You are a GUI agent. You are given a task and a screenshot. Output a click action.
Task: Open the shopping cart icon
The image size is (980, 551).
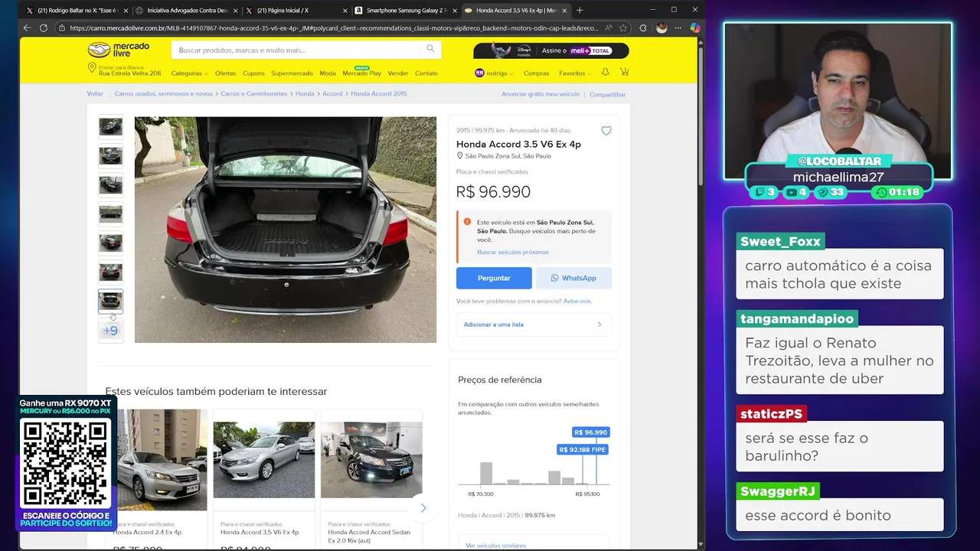point(624,72)
